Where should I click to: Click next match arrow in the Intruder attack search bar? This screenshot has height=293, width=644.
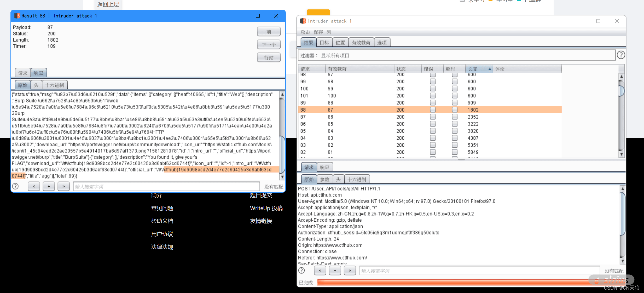point(350,271)
